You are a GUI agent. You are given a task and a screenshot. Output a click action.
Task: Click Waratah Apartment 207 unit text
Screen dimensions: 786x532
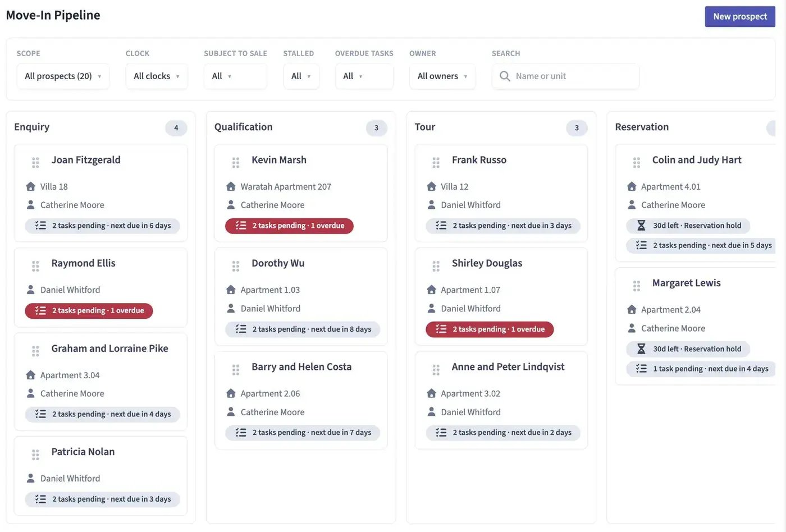(286, 187)
